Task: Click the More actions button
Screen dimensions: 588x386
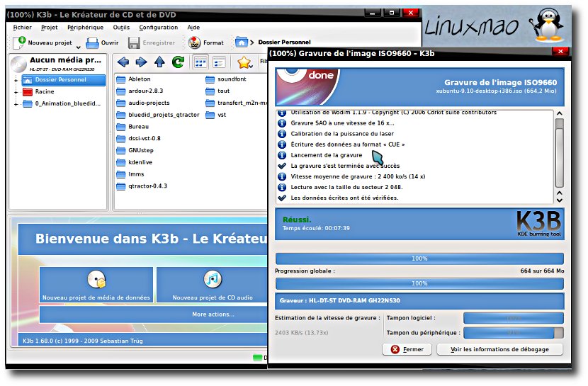Action: point(153,314)
